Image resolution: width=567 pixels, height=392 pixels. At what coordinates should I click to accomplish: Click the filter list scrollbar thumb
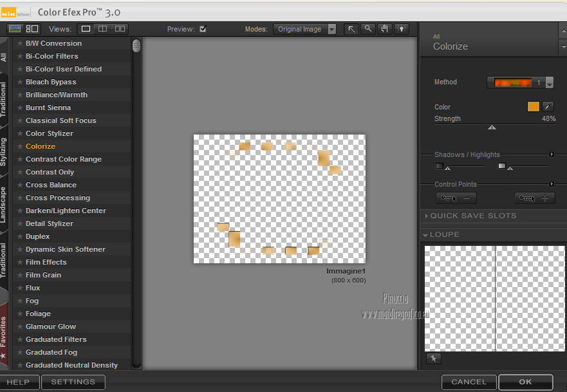(x=136, y=46)
